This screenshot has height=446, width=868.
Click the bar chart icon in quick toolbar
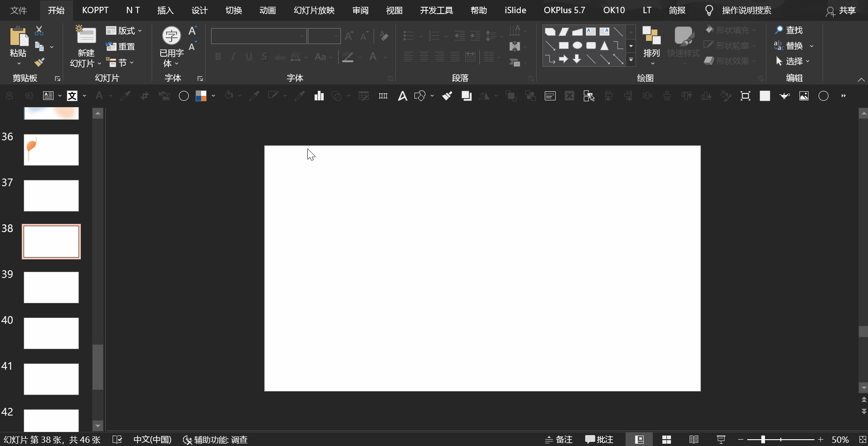click(x=319, y=96)
